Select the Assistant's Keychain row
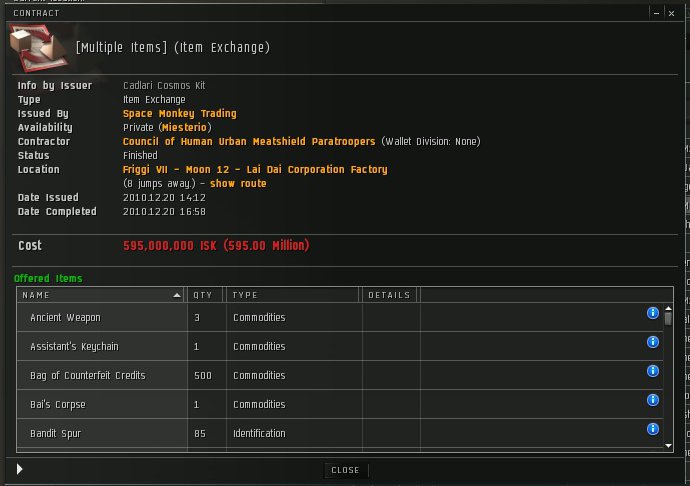690x486 pixels. [340, 346]
